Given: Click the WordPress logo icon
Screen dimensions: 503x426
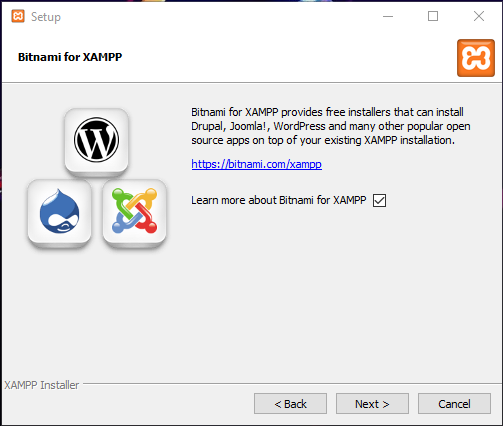Looking at the screenshot, I should [x=96, y=140].
